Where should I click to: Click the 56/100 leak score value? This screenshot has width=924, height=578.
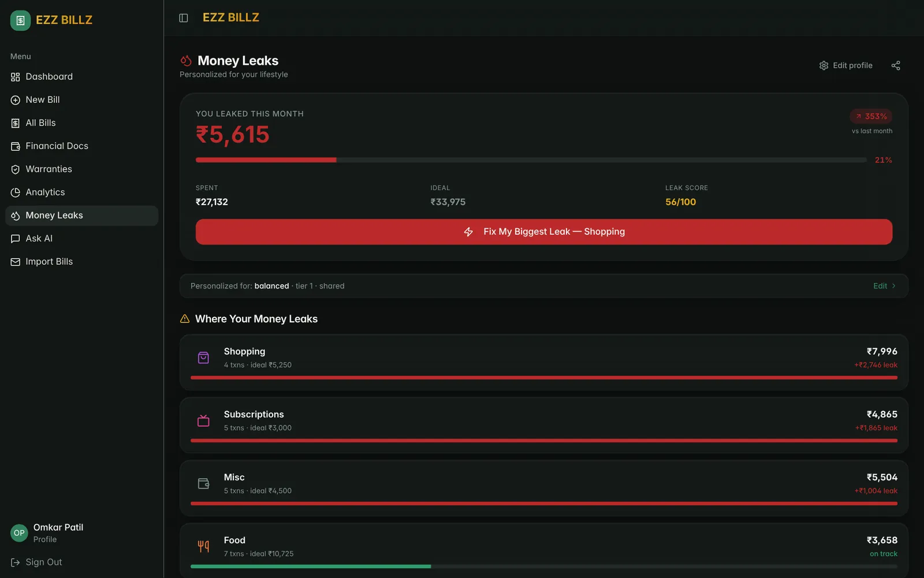tap(680, 202)
